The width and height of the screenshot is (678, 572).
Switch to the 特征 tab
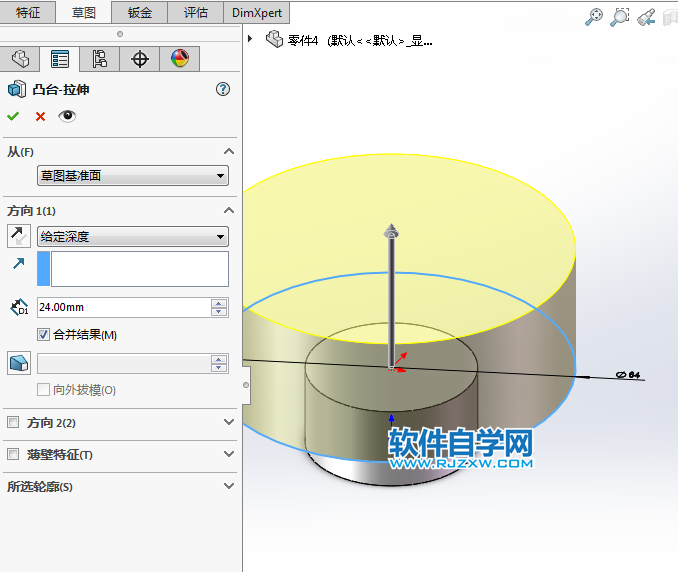coord(28,13)
